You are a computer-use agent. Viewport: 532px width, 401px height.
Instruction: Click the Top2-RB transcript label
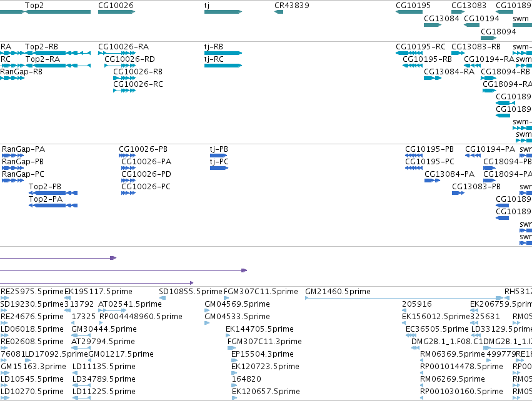[41, 47]
